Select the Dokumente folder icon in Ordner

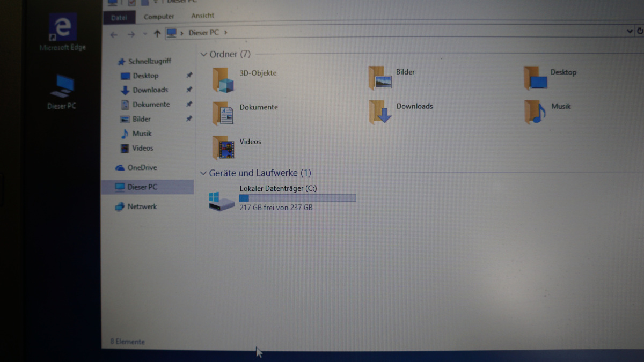point(223,113)
